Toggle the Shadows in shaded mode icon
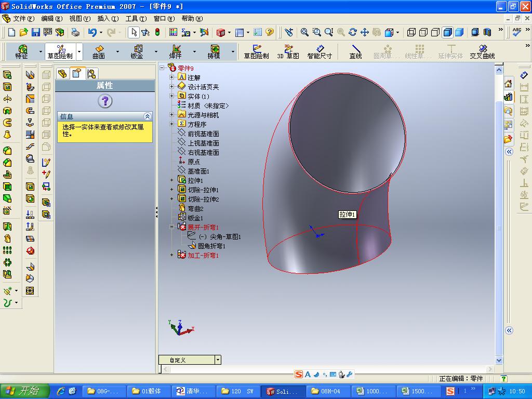532x399 pixels. pos(475,32)
